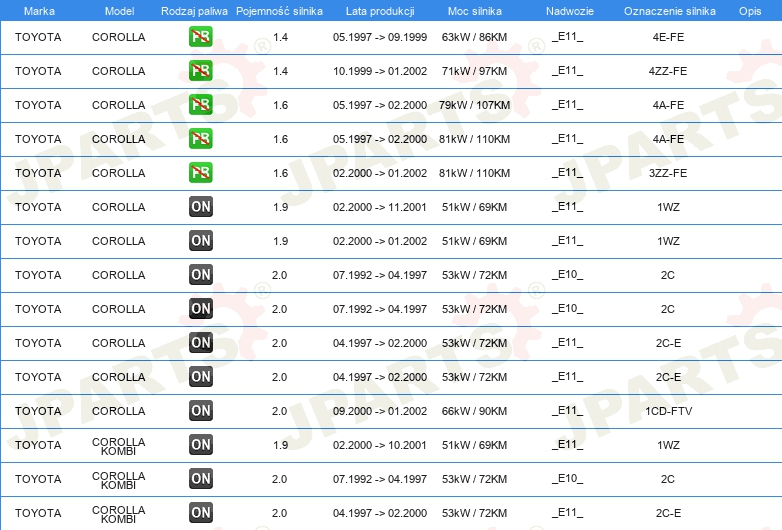Select the PB icon for 79kW / 107KM Corolla
The image size is (782, 530).
click(200, 105)
